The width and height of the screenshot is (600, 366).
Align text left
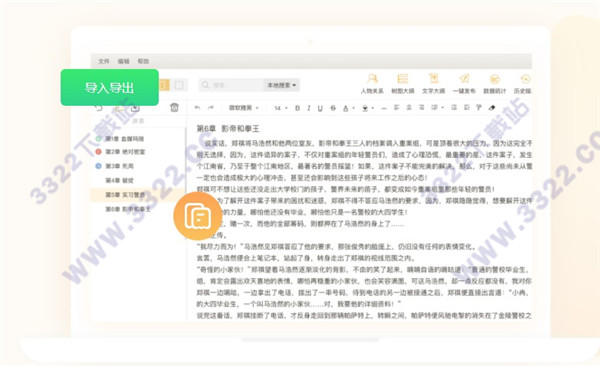click(x=396, y=108)
